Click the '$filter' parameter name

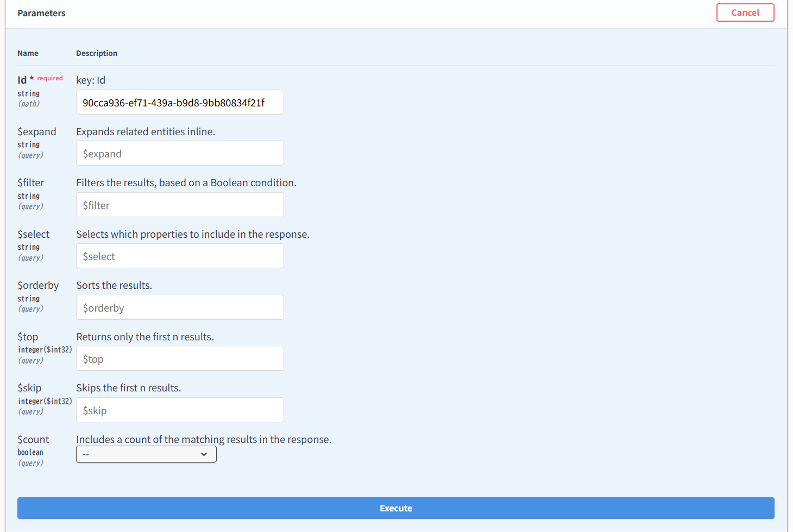[x=31, y=182]
